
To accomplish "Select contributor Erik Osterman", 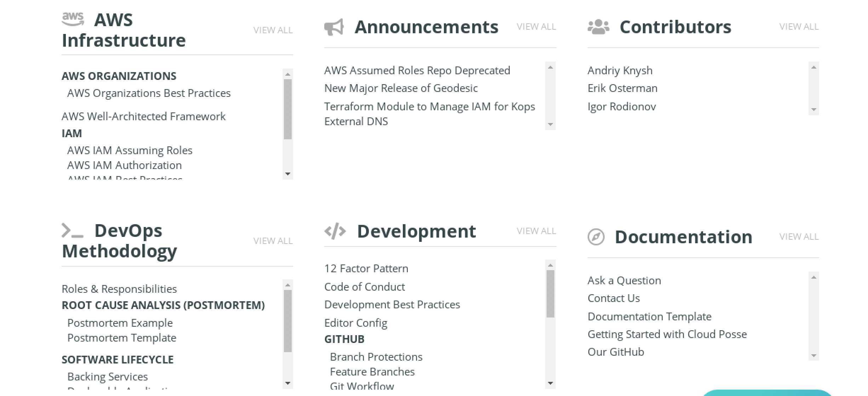I will point(622,88).
